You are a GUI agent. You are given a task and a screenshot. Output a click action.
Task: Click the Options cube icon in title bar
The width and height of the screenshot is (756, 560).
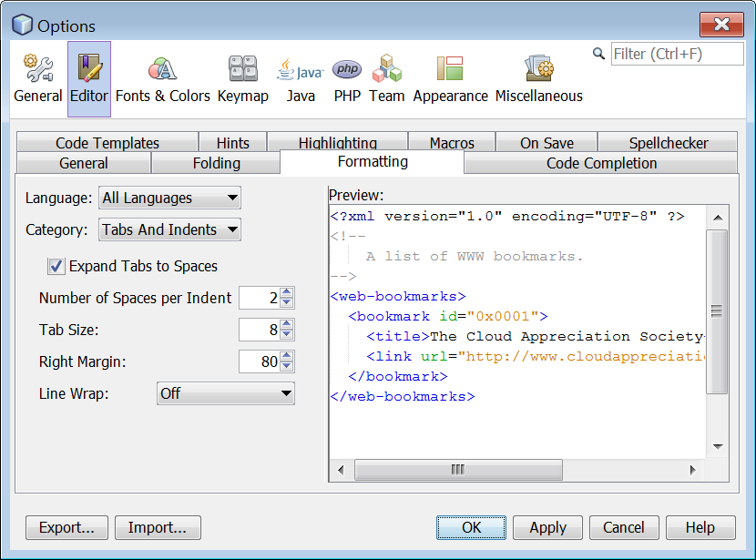(22, 25)
